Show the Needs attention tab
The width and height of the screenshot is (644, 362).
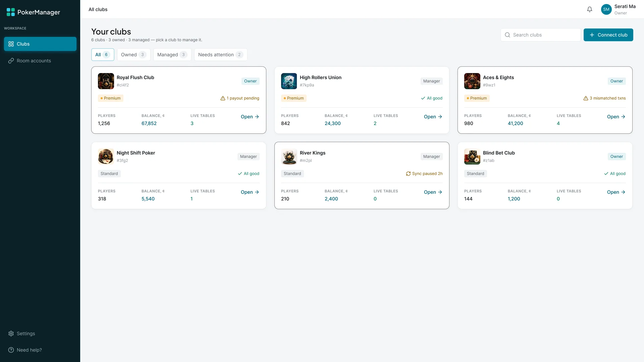tap(220, 55)
